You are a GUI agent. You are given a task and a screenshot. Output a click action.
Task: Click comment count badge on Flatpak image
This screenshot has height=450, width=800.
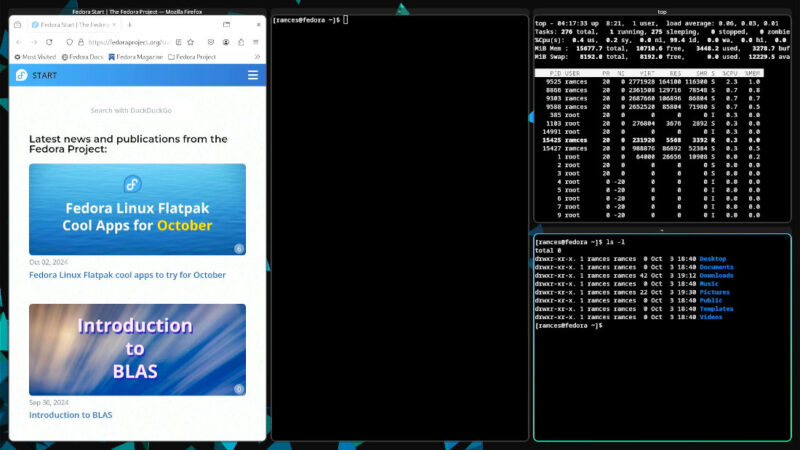tap(238, 249)
